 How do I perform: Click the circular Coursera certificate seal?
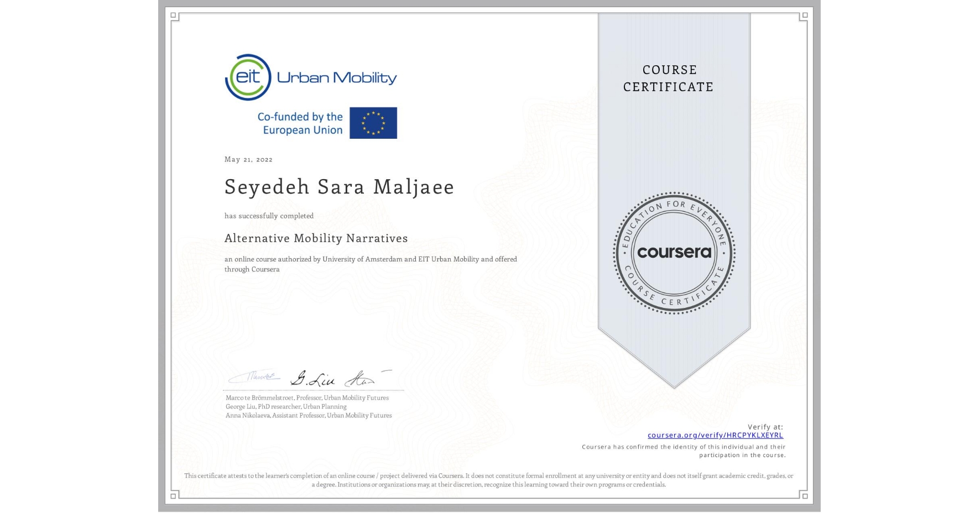pos(674,253)
